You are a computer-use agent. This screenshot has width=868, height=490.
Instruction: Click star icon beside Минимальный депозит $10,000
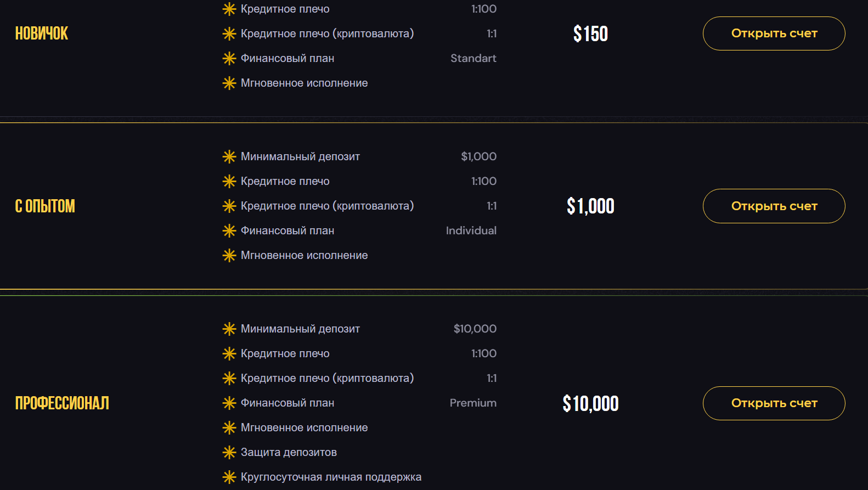click(229, 329)
